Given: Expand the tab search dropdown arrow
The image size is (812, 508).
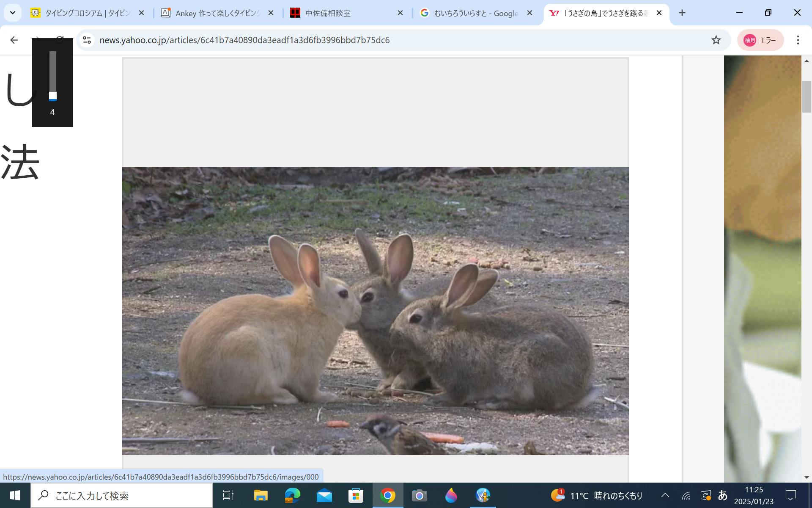Looking at the screenshot, I should coord(13,13).
